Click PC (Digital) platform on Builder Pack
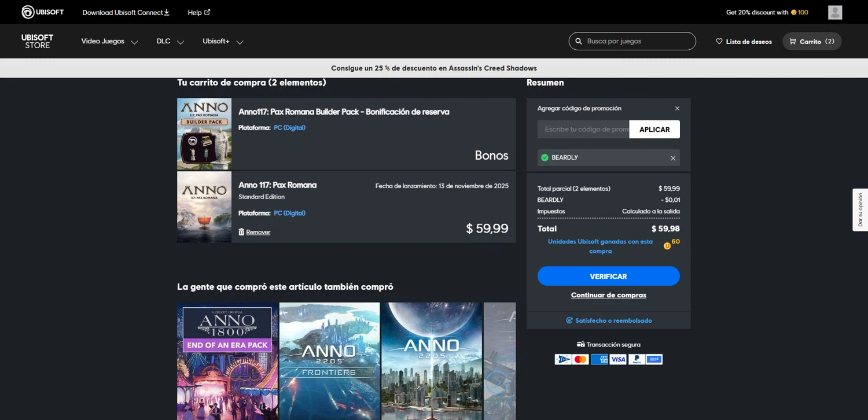Image resolution: width=868 pixels, height=420 pixels. (x=289, y=128)
